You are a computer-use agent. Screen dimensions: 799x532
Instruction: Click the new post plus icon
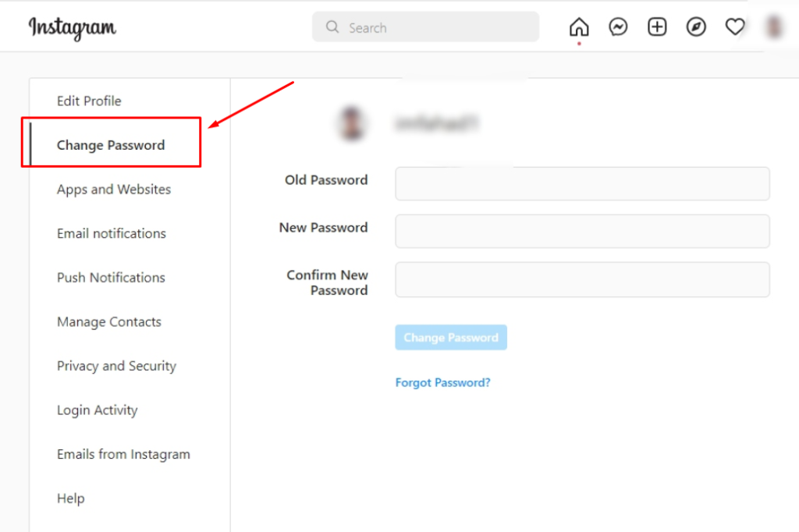pyautogui.click(x=657, y=28)
